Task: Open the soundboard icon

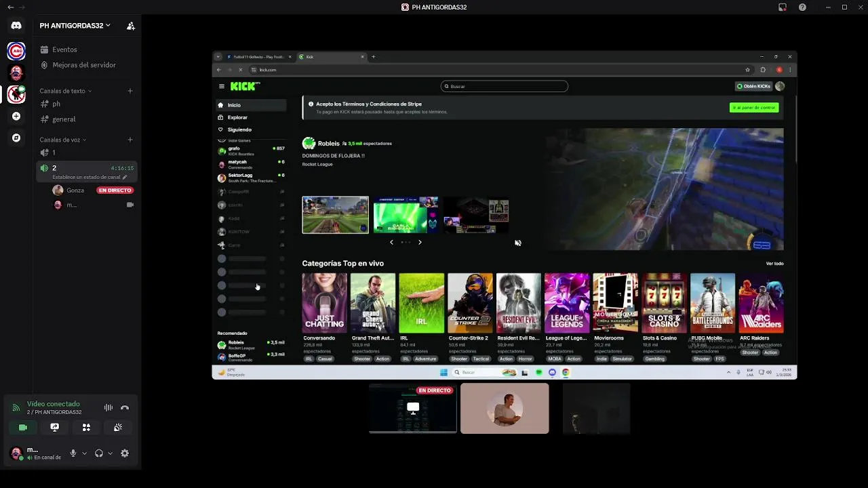Action: [x=118, y=428]
